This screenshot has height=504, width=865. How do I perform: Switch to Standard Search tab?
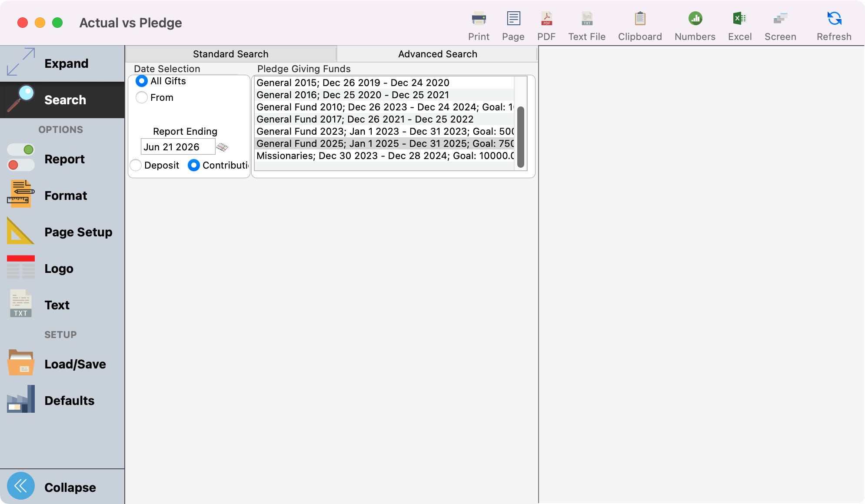tap(230, 54)
